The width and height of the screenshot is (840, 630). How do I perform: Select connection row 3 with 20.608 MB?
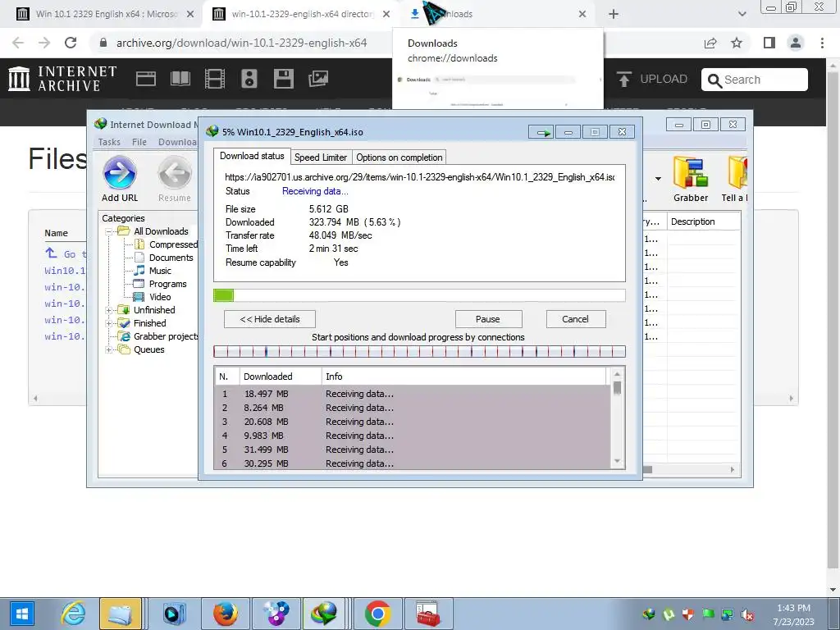pos(412,422)
